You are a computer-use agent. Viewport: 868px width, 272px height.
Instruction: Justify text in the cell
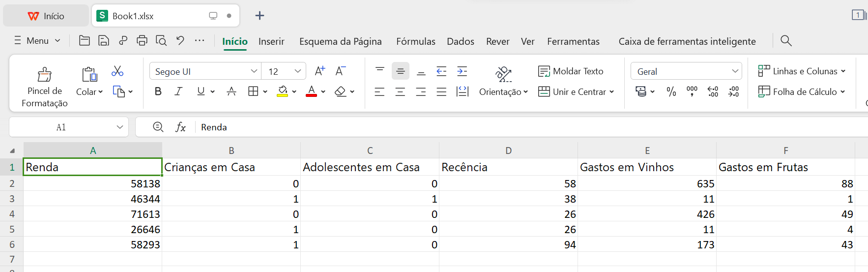pyautogui.click(x=441, y=91)
